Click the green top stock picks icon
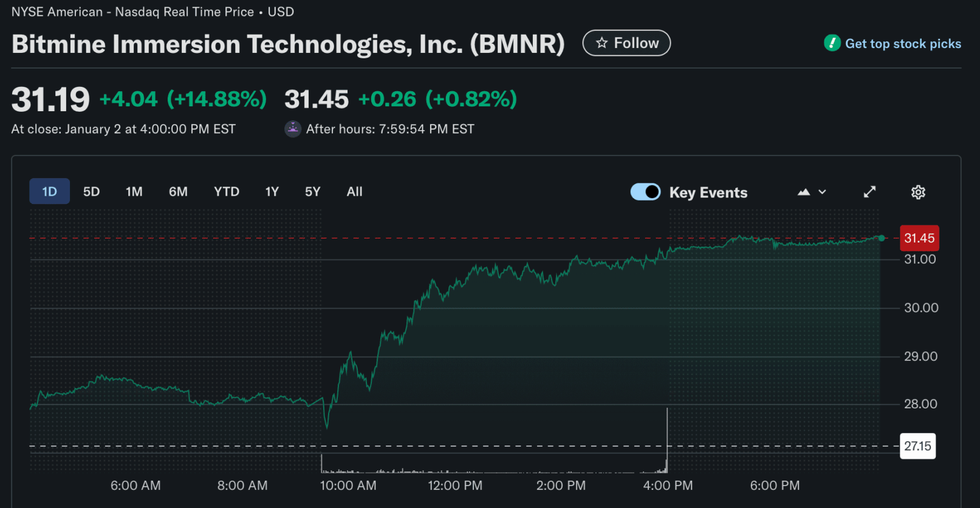The height and width of the screenshot is (508, 980). [832, 43]
